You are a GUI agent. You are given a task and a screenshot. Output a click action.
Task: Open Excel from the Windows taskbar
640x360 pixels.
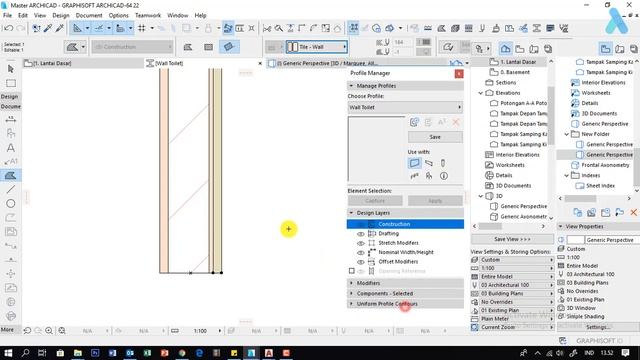tap(147, 353)
